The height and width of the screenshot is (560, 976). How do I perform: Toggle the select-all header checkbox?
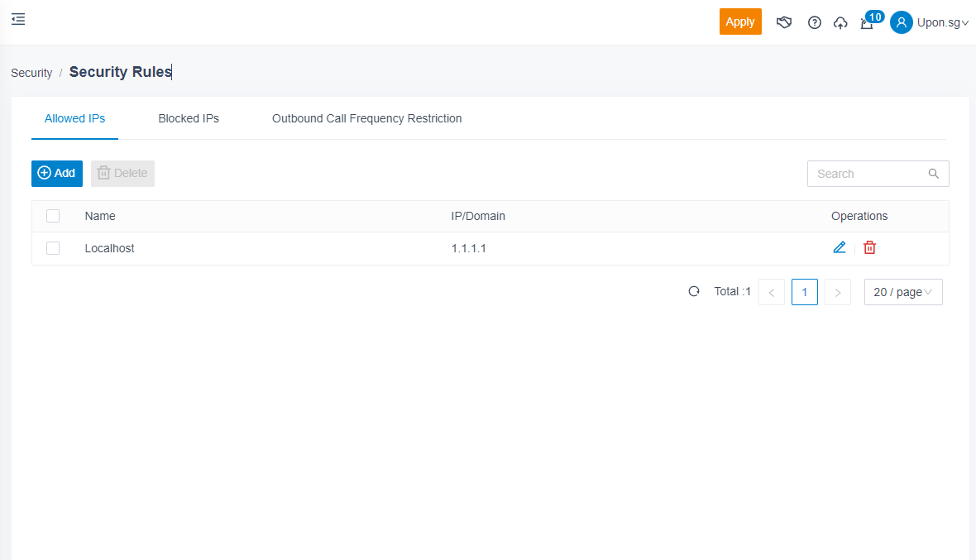click(53, 216)
